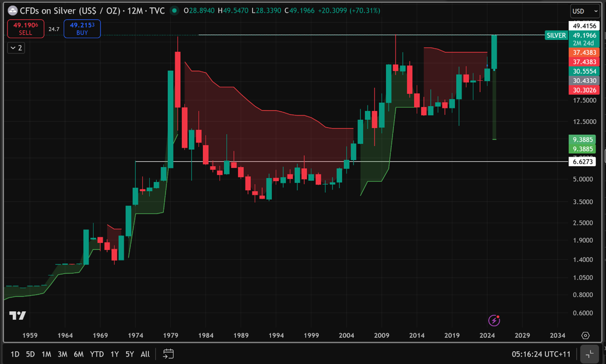This screenshot has width=606, height=364.
Task: Open the go to date calendar icon
Action: 168,353
